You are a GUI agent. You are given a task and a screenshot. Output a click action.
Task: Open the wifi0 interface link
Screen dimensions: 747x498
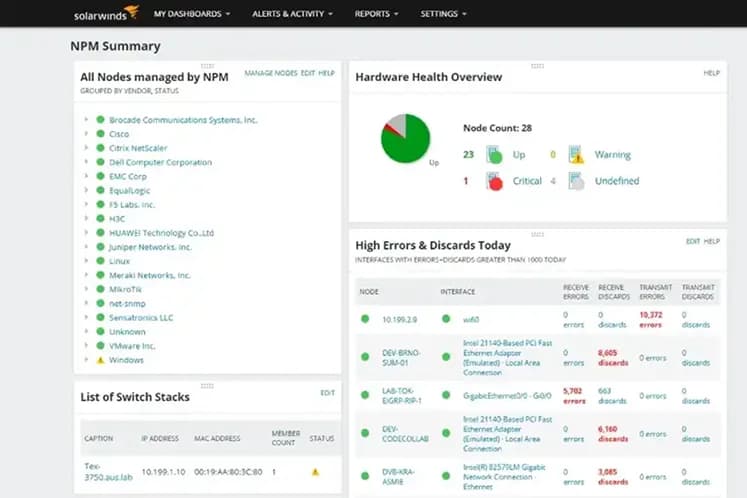(471, 320)
